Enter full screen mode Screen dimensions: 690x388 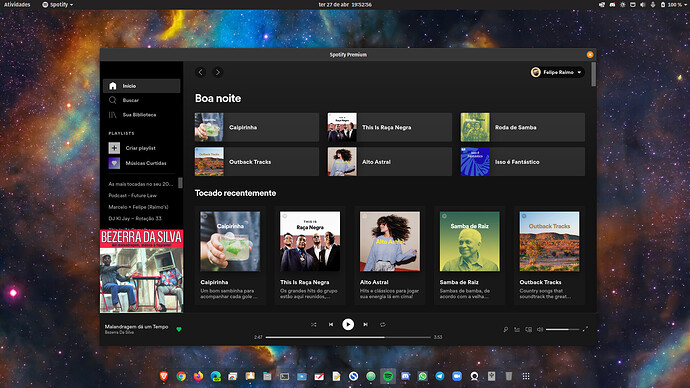(585, 329)
